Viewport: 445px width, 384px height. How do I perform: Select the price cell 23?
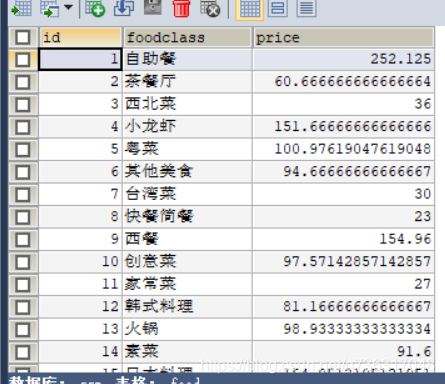click(x=343, y=217)
